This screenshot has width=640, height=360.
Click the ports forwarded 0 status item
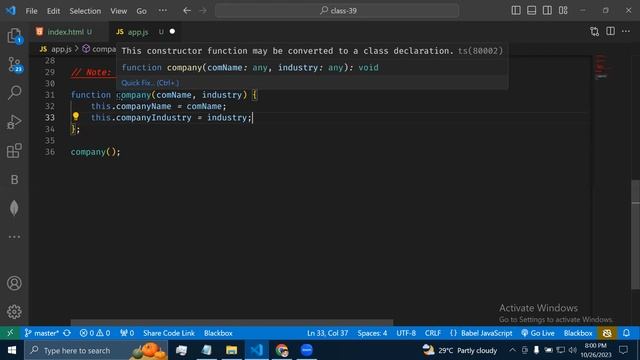pos(127,333)
